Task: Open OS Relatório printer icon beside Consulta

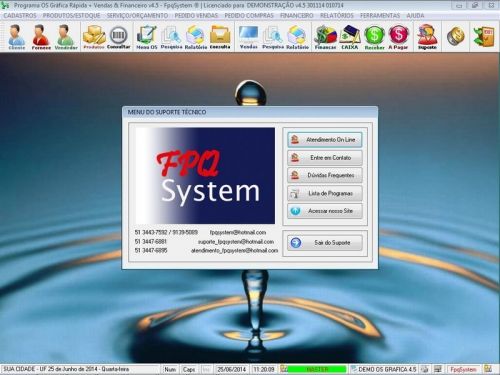Action: (196, 37)
